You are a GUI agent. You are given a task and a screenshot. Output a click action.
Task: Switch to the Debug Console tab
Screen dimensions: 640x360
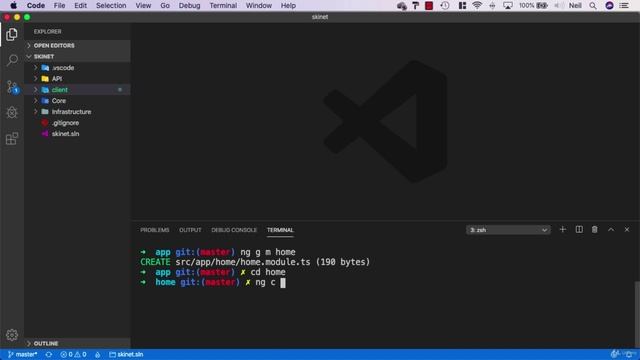click(234, 230)
